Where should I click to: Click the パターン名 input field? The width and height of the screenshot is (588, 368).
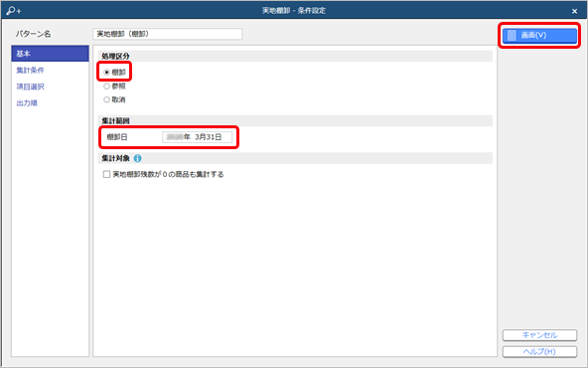(x=167, y=34)
